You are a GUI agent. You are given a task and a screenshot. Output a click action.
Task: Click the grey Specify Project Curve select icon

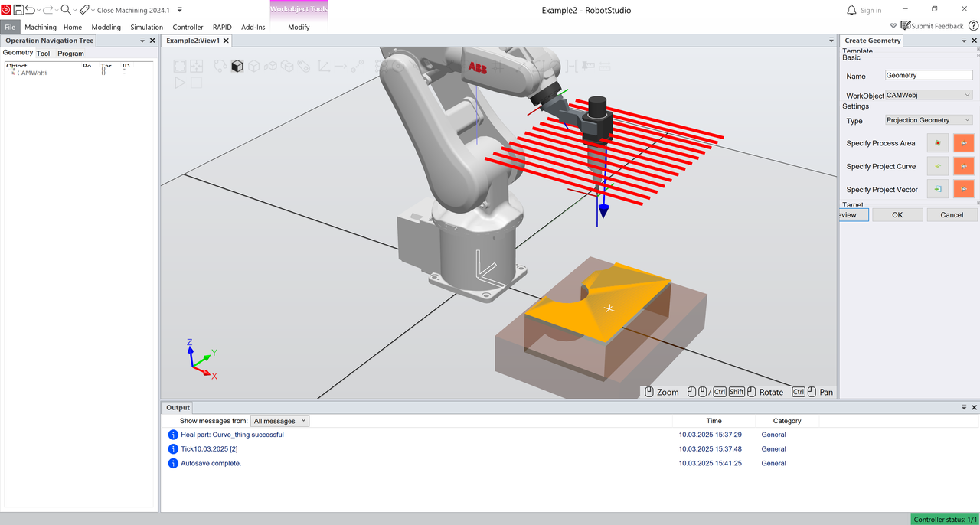point(938,166)
